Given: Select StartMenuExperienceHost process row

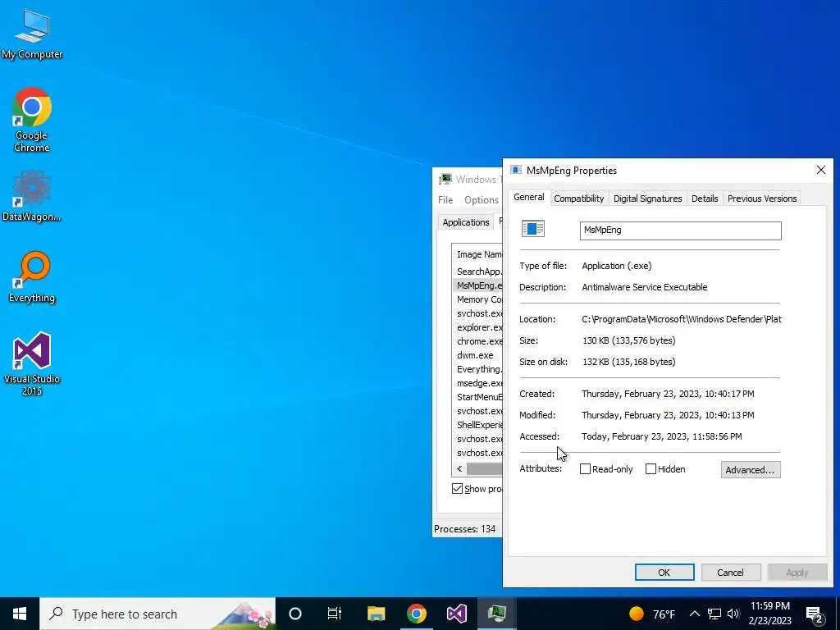Looking at the screenshot, I should pyautogui.click(x=479, y=397).
